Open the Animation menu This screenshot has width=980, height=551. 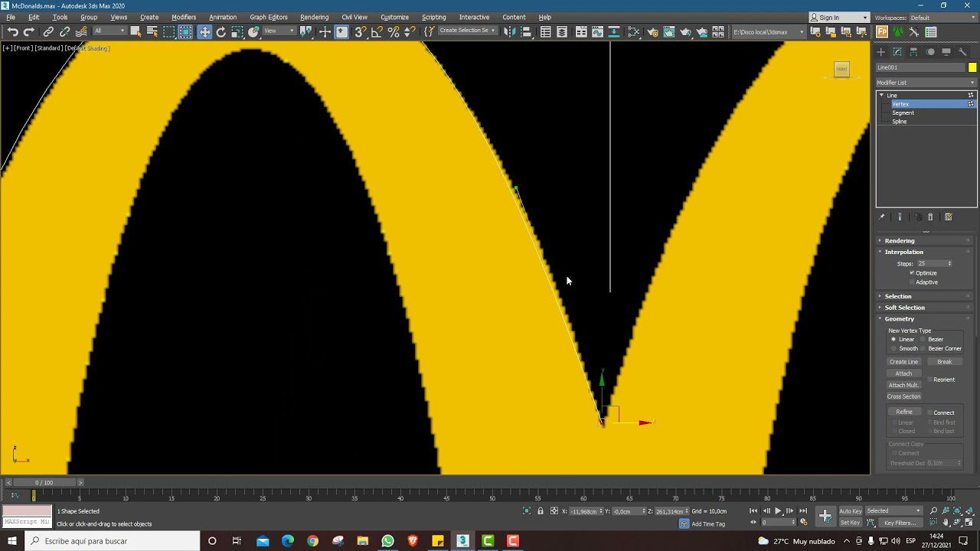point(223,17)
